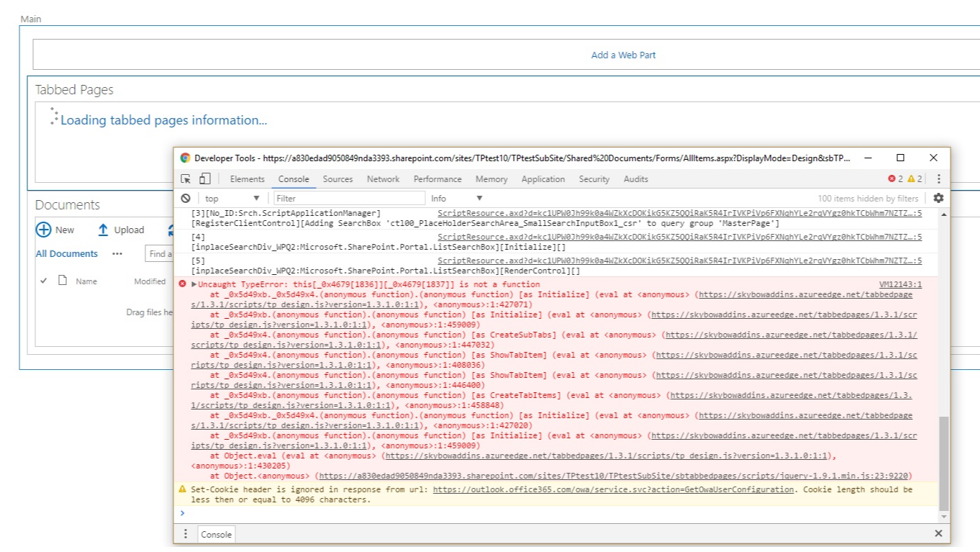The image size is (980, 552).
Task: Click the Add a Web Part link
Action: [623, 55]
